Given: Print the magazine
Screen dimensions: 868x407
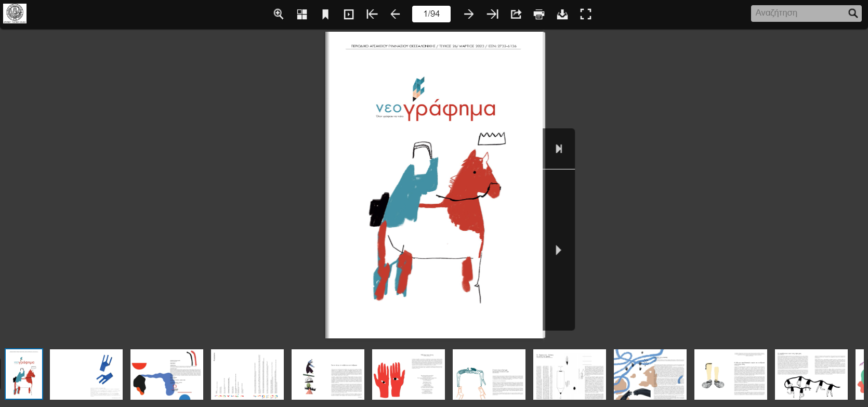Looking at the screenshot, I should point(539,14).
